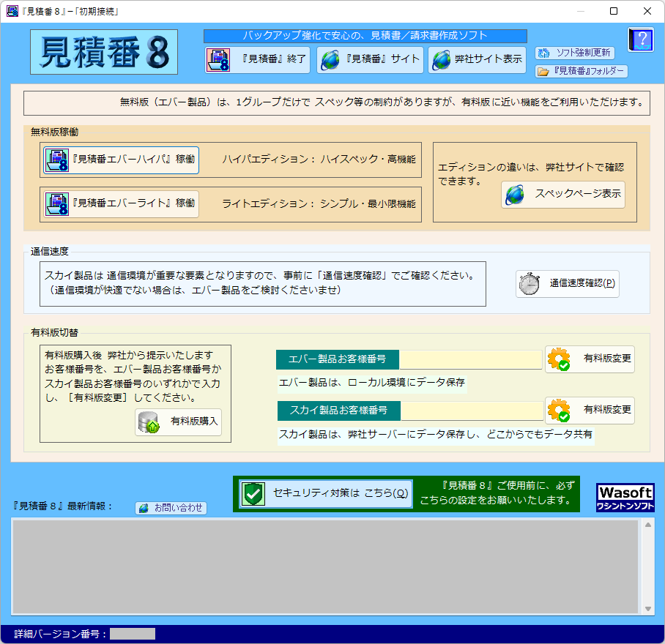Click the 有料版購入後 instruction text
This screenshot has height=644, width=665.
tap(133, 377)
